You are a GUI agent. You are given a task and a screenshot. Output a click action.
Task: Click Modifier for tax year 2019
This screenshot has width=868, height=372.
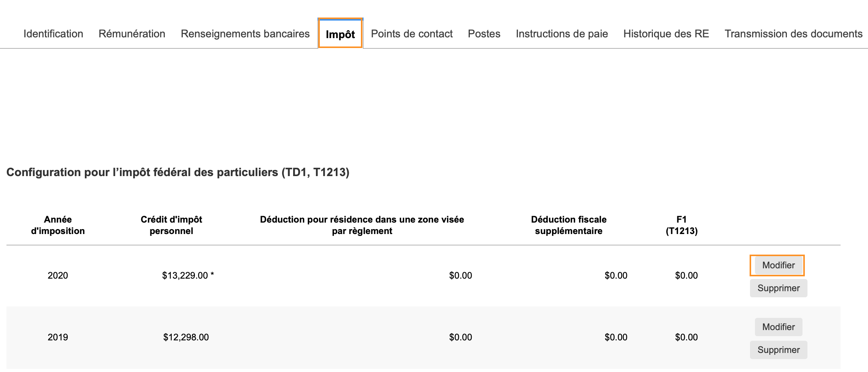(x=778, y=327)
